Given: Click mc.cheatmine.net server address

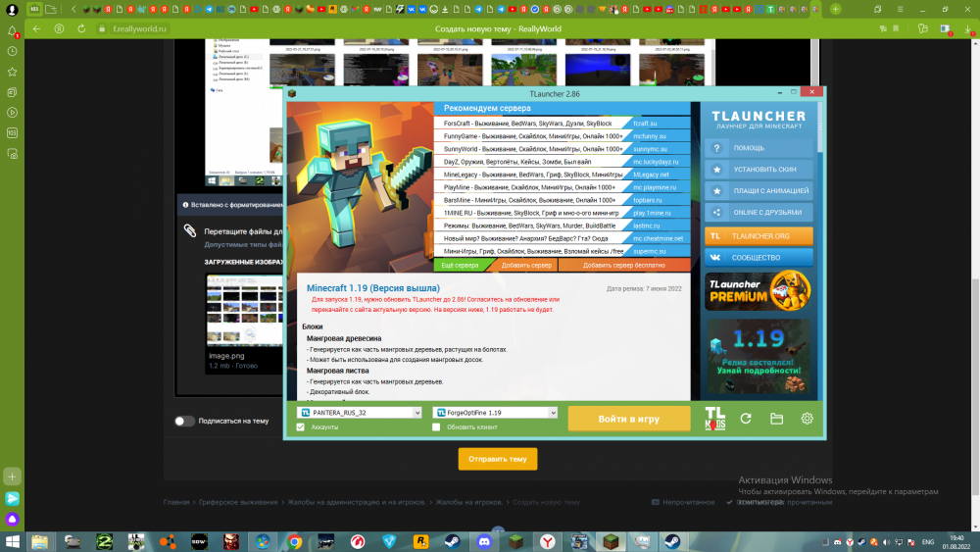Looking at the screenshot, I should coord(659,239).
